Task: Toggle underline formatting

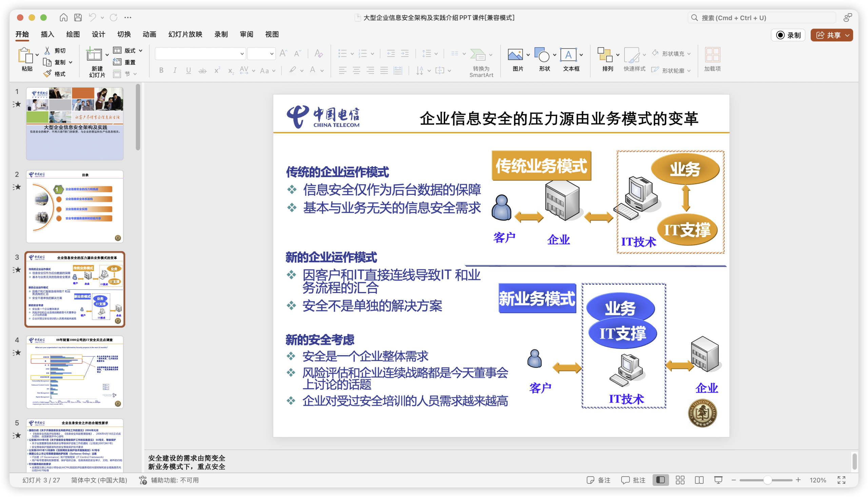Action: click(188, 70)
